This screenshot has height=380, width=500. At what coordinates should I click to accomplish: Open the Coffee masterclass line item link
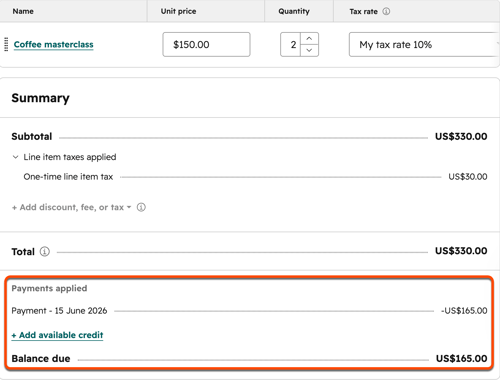pos(53,44)
